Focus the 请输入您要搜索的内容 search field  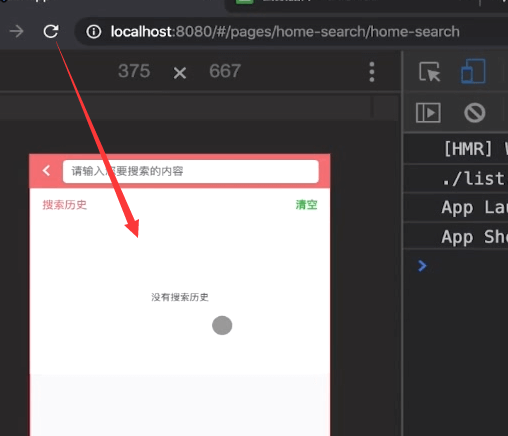[191, 171]
